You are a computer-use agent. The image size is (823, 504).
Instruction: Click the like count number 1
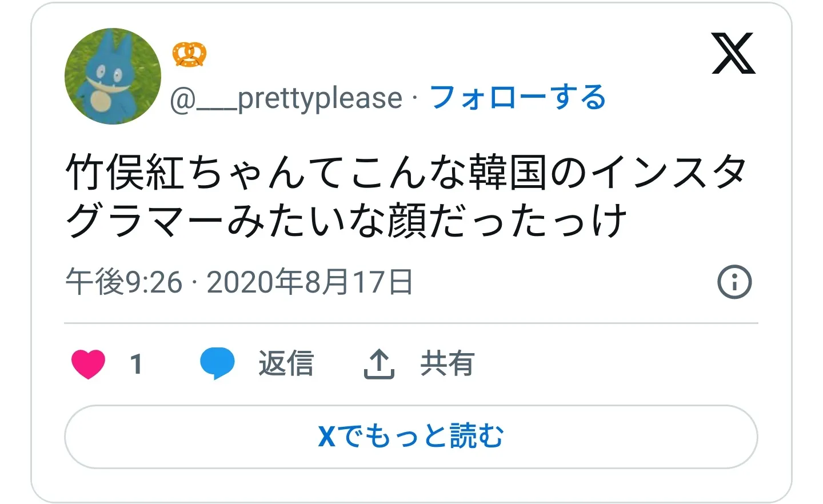(136, 364)
